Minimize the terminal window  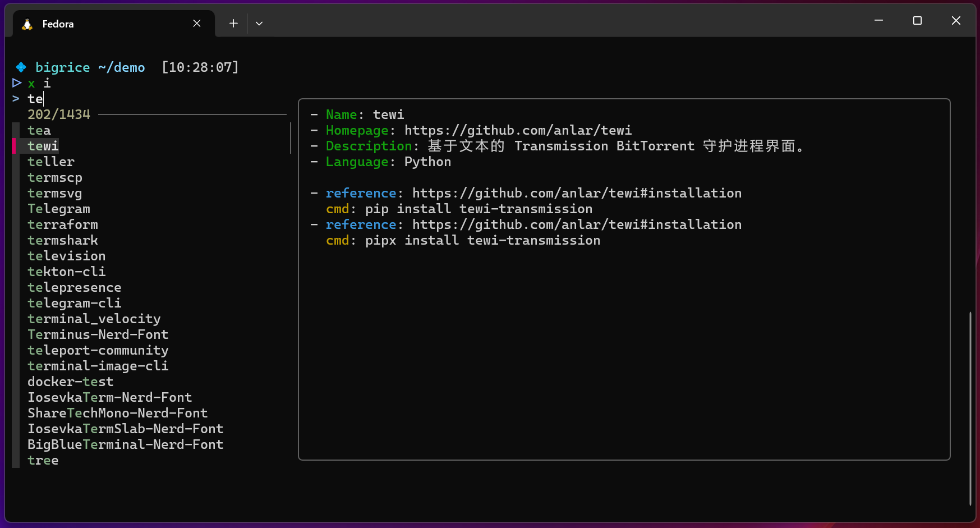point(879,21)
